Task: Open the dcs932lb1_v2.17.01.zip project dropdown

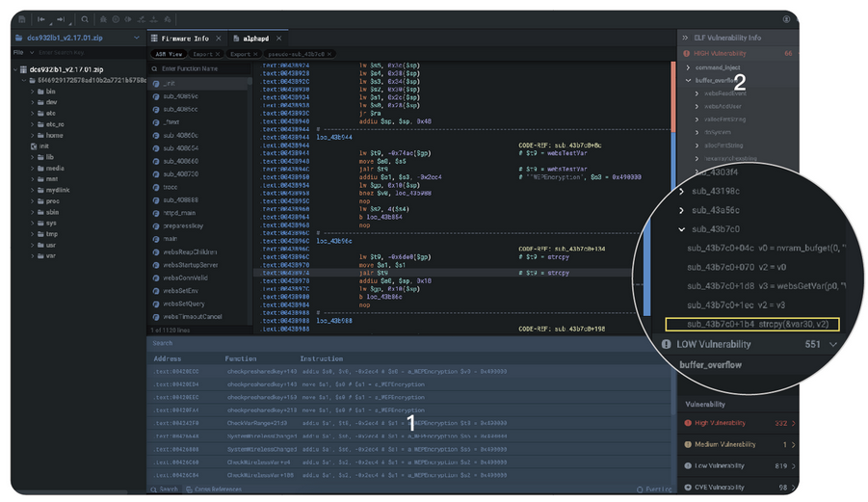Action: coord(136,39)
